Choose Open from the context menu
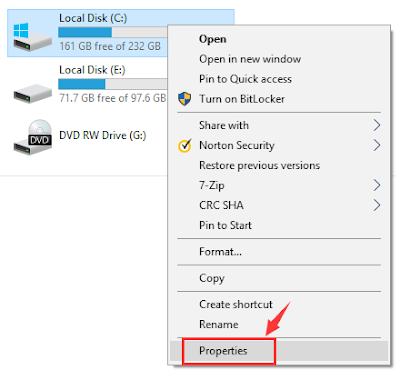 tap(213, 39)
